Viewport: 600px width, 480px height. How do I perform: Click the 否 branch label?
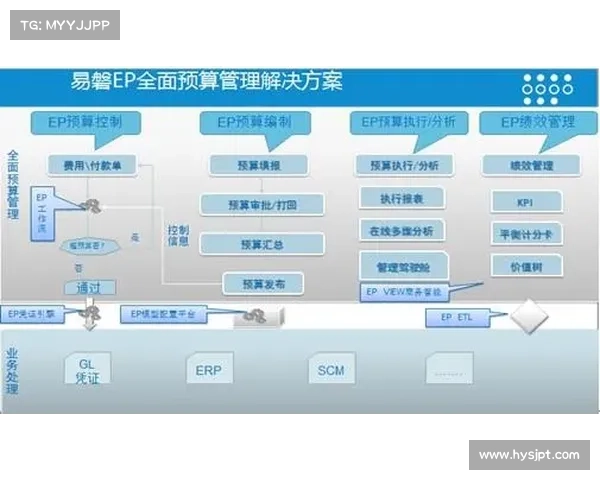[x=78, y=268]
